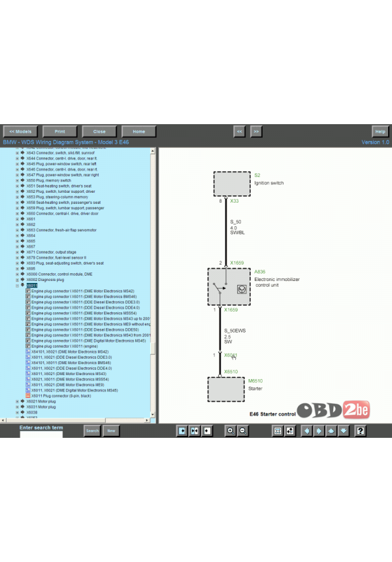The width and height of the screenshot is (392, 562).
Task: Click arrow icon beside X6021 Motor plug
Action: pyautogui.click(x=22, y=401)
